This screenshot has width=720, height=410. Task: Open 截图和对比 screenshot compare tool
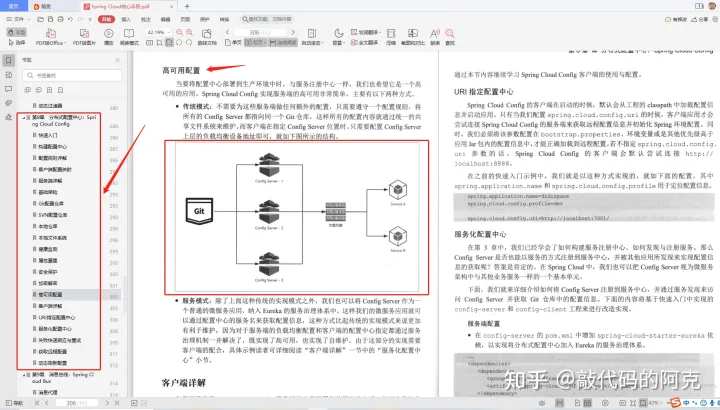point(413,37)
